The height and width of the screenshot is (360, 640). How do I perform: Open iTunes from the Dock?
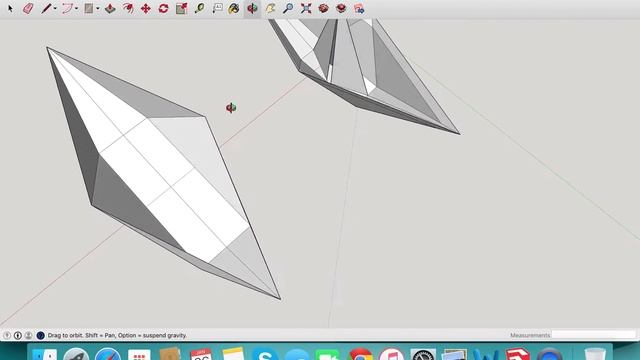(391, 353)
